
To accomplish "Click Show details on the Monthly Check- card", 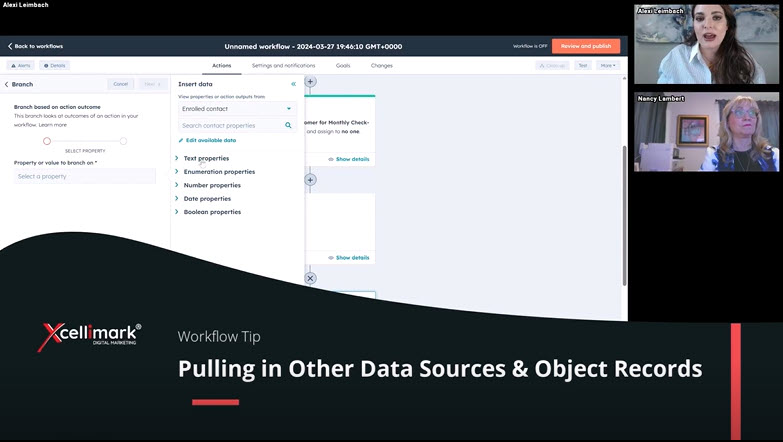I will click(x=353, y=159).
